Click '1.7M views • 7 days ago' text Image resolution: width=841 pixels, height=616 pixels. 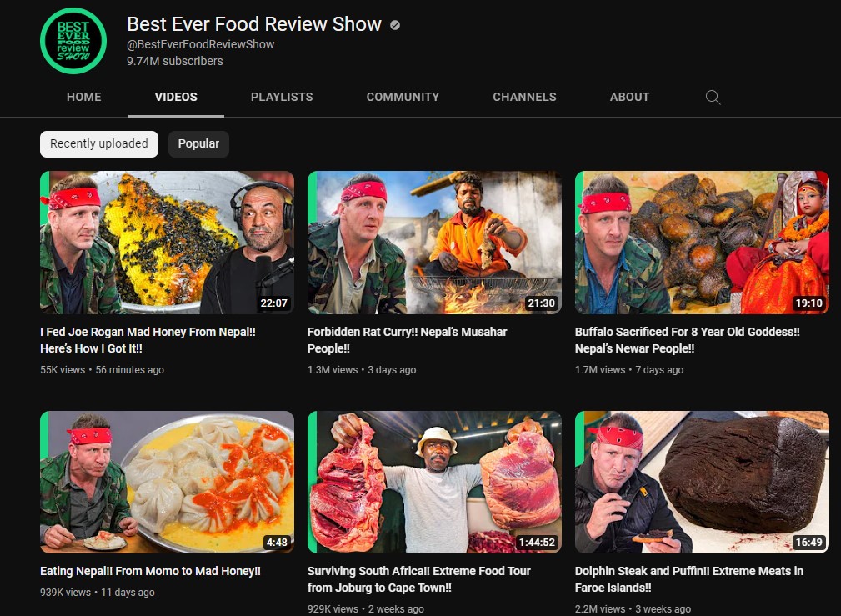(629, 370)
